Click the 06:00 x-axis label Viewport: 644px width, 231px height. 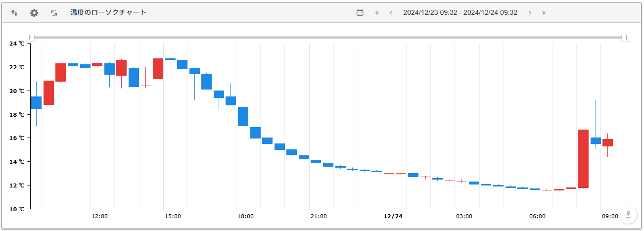pos(537,216)
